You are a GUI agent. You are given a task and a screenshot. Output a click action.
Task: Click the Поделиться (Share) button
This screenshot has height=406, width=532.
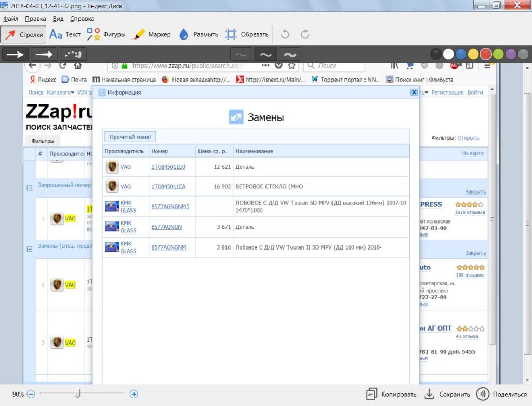point(502,394)
